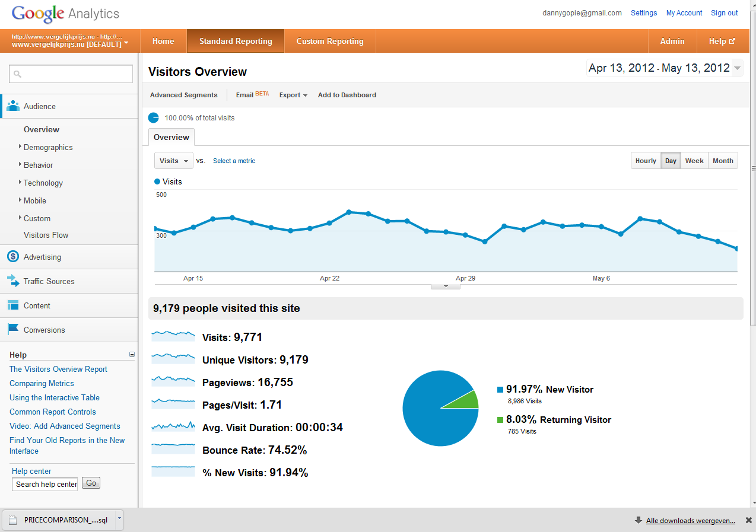The width and height of the screenshot is (756, 532).
Task: Open the Comparing Metrics help link
Action: point(42,383)
